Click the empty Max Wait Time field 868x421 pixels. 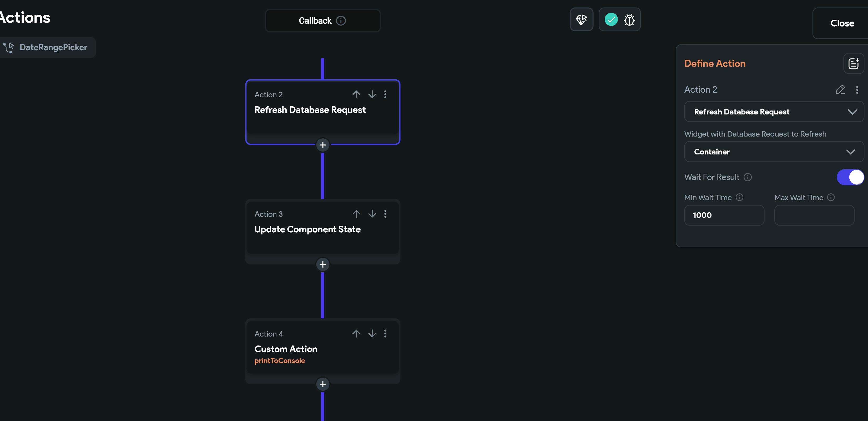point(814,215)
